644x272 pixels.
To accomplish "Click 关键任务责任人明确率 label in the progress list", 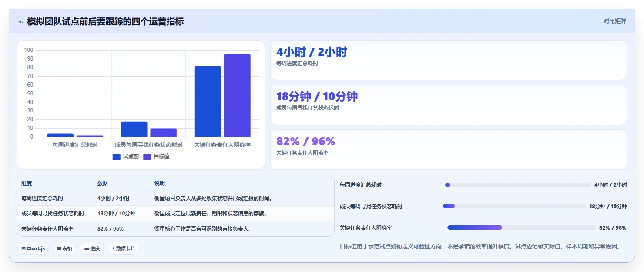I will (x=366, y=228).
